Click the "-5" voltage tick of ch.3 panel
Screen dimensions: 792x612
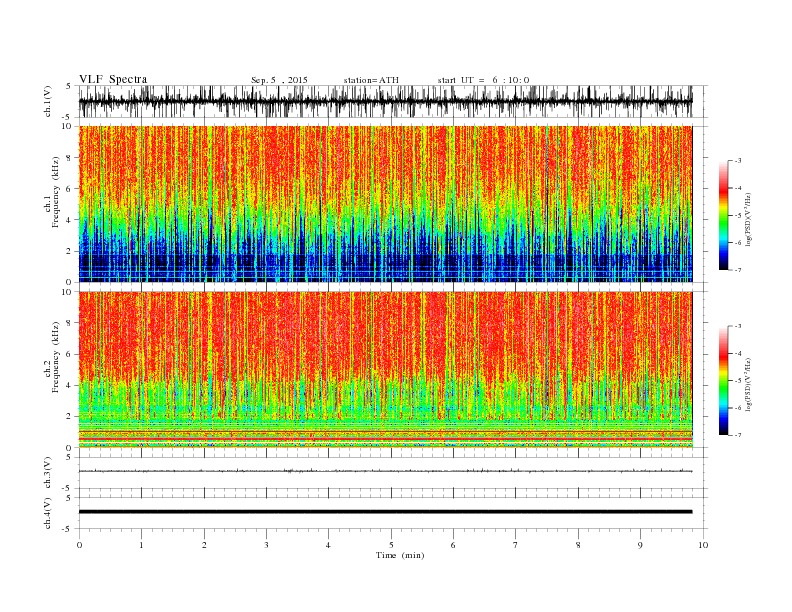[68, 488]
